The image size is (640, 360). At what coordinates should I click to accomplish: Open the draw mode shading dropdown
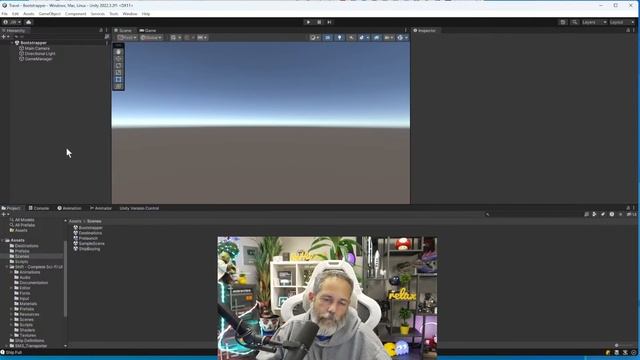[315, 38]
